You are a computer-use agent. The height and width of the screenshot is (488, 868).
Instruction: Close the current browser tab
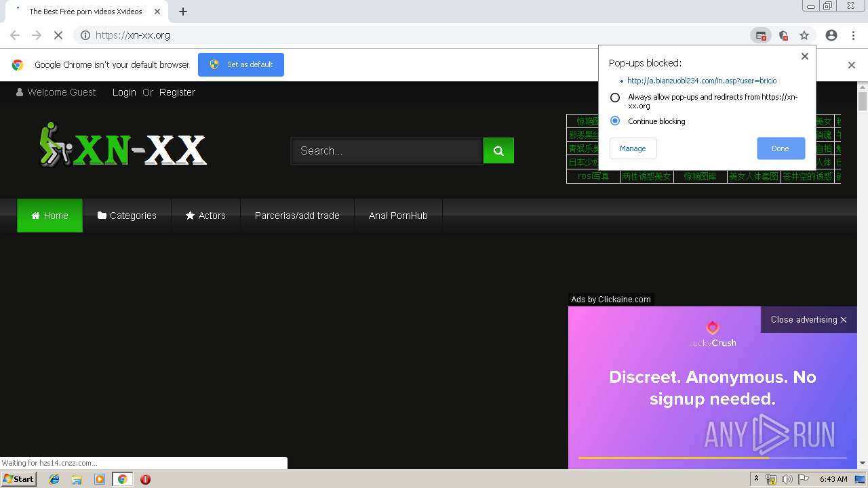click(157, 12)
